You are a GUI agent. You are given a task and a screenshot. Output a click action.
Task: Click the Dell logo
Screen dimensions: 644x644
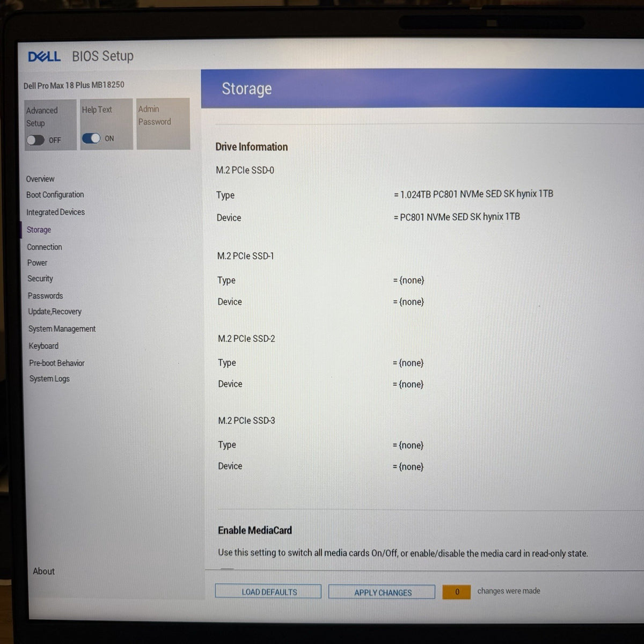[x=44, y=56]
